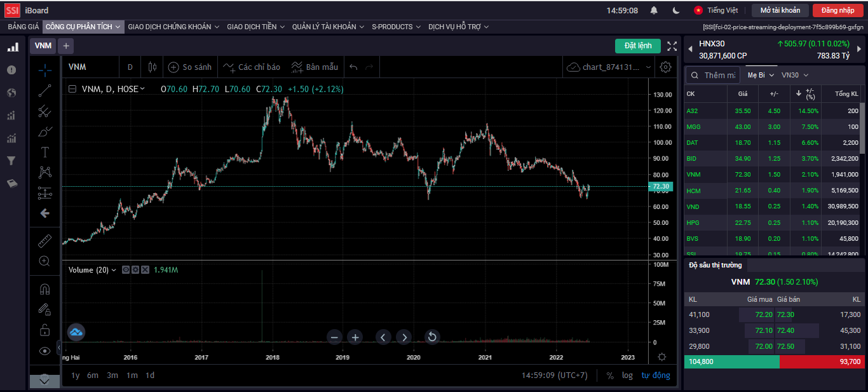Toggle stay in drawing mode

44,309
